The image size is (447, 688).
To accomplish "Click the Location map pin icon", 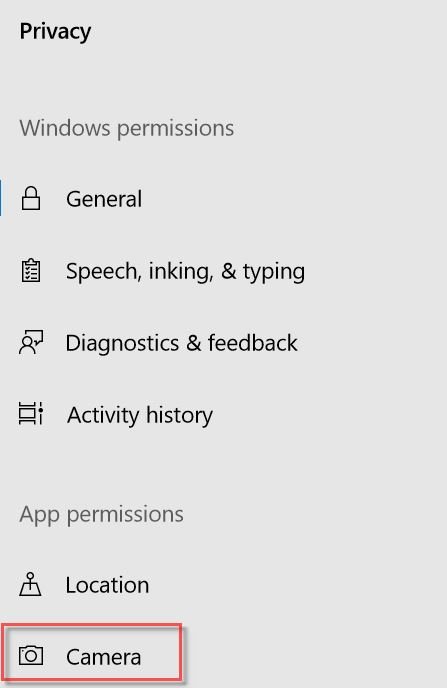I will [30, 584].
